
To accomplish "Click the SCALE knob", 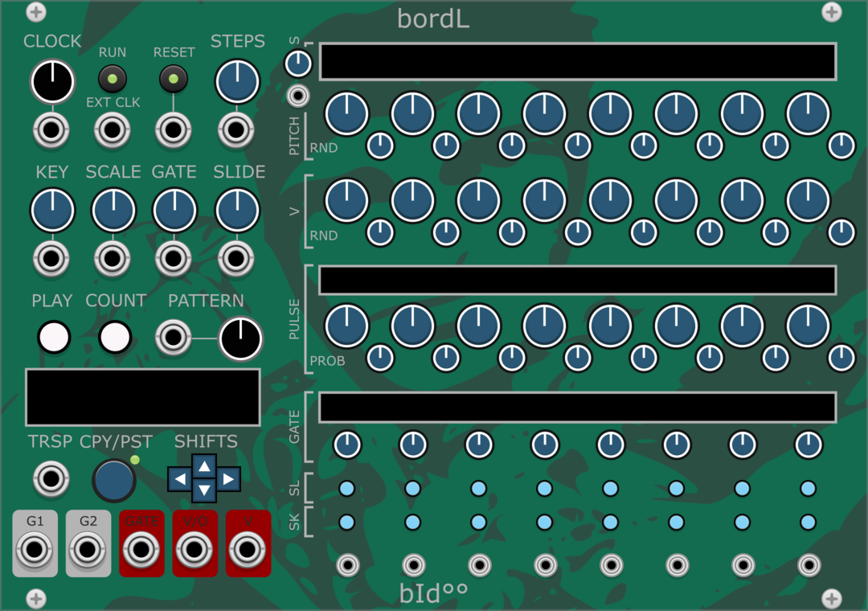I will click(x=113, y=210).
